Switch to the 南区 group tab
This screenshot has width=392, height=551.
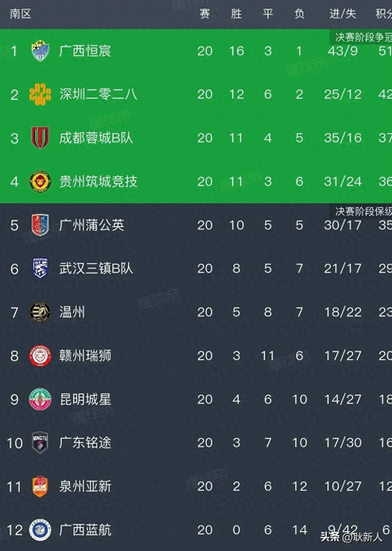[x=20, y=14]
